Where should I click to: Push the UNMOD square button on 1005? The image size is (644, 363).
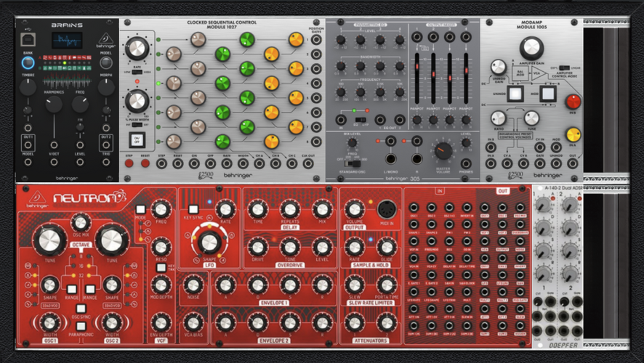[x=515, y=94]
